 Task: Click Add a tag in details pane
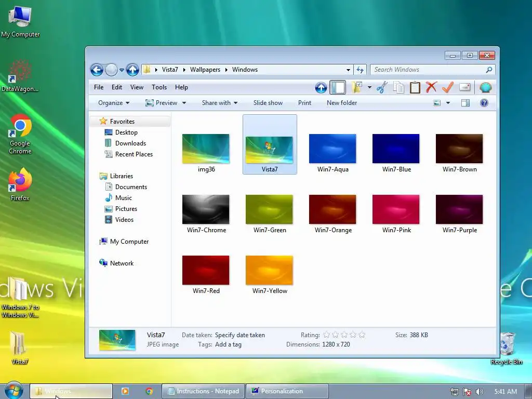(229, 344)
